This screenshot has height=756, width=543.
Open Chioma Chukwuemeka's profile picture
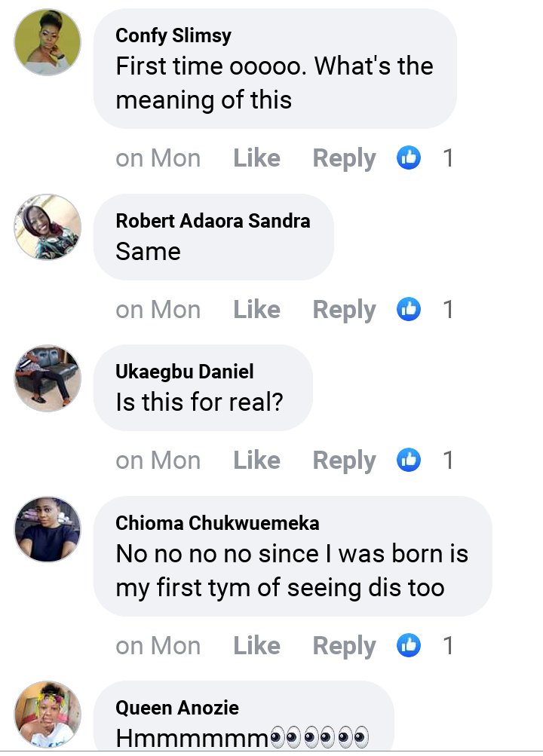pos(47,529)
